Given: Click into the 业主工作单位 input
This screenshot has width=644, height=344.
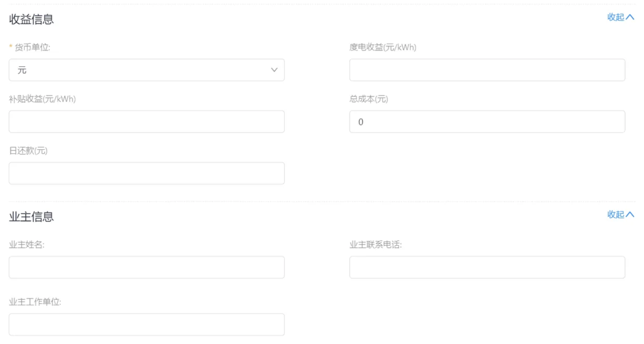Looking at the screenshot, I should (146, 324).
